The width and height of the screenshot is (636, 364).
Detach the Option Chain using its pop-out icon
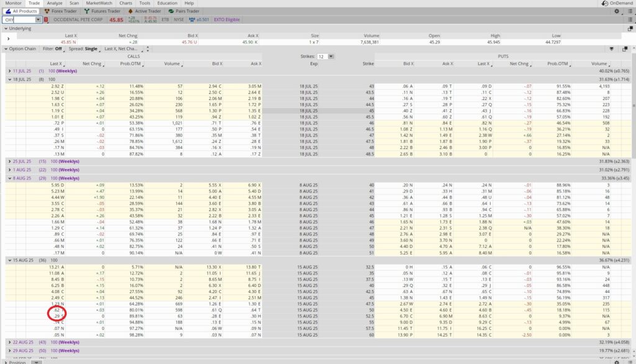tap(624, 48)
